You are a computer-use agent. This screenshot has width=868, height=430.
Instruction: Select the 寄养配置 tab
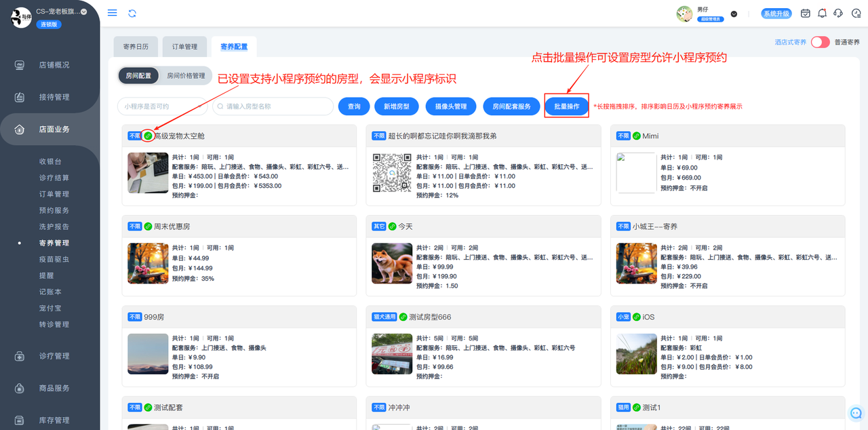[x=234, y=47]
